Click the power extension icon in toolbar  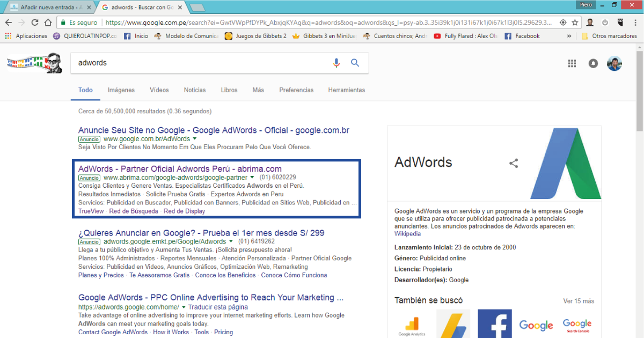pyautogui.click(x=605, y=23)
